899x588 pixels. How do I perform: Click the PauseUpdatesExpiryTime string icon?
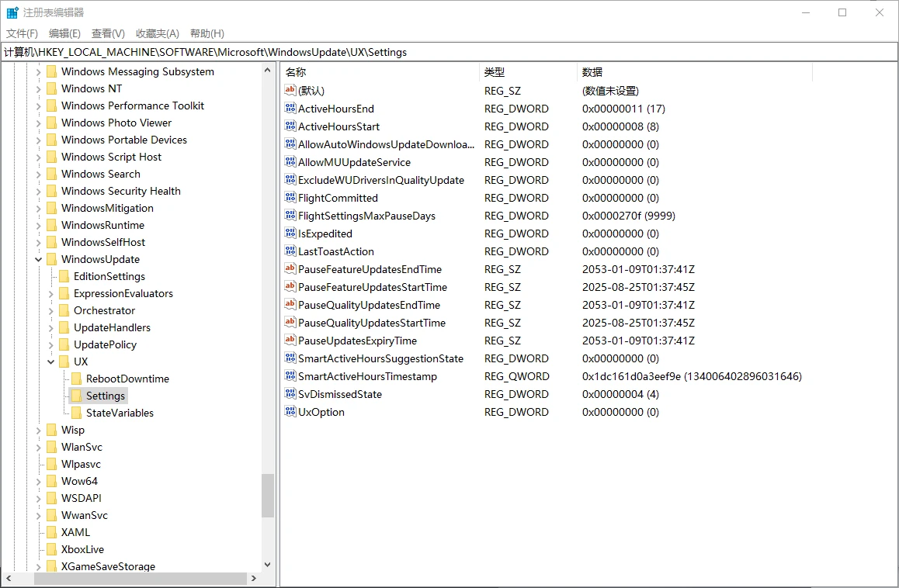tap(290, 341)
